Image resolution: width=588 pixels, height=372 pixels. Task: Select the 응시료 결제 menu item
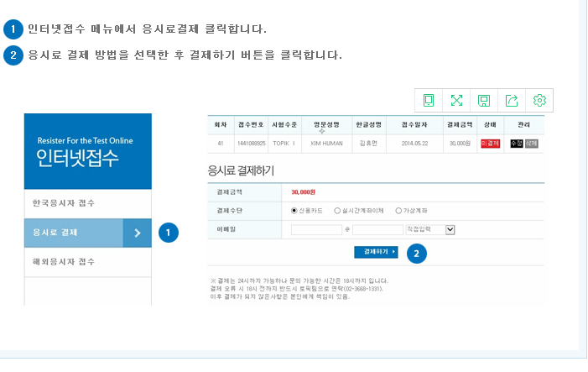point(74,233)
